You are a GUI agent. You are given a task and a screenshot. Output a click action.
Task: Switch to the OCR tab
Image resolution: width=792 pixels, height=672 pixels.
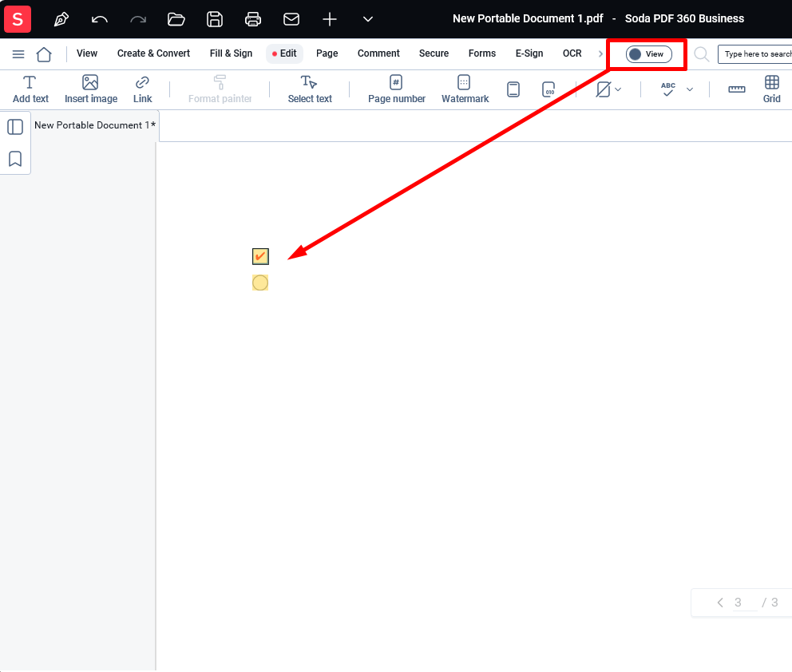point(572,53)
